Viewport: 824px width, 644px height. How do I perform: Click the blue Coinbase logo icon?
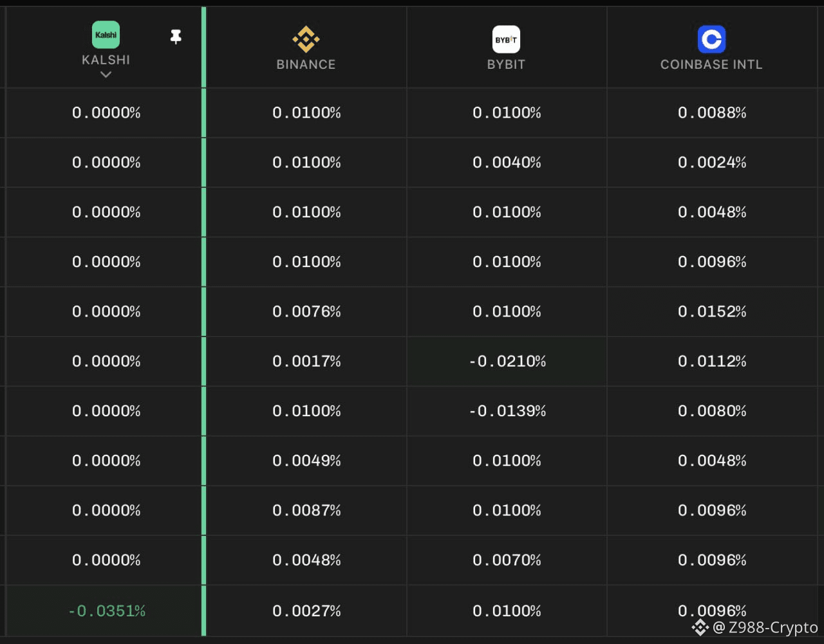pyautogui.click(x=711, y=39)
